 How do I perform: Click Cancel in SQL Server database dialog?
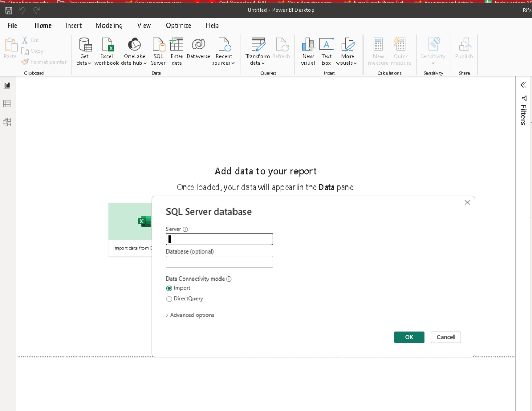click(x=446, y=337)
